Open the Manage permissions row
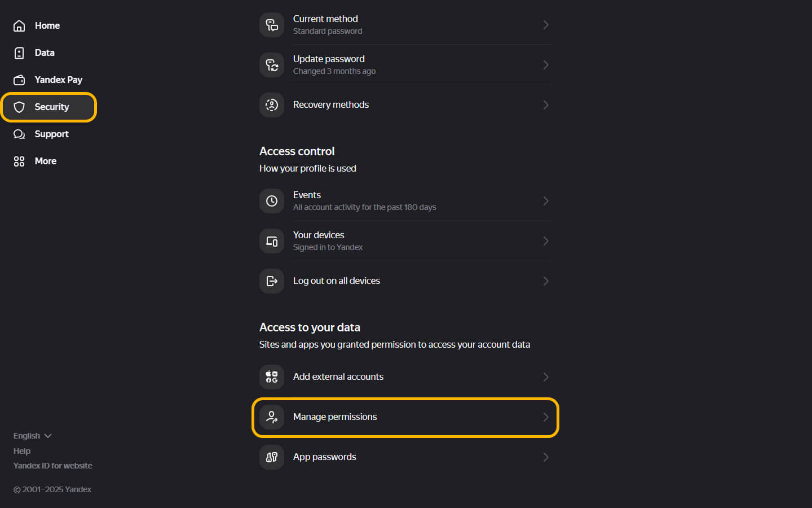812x508 pixels. coord(405,417)
